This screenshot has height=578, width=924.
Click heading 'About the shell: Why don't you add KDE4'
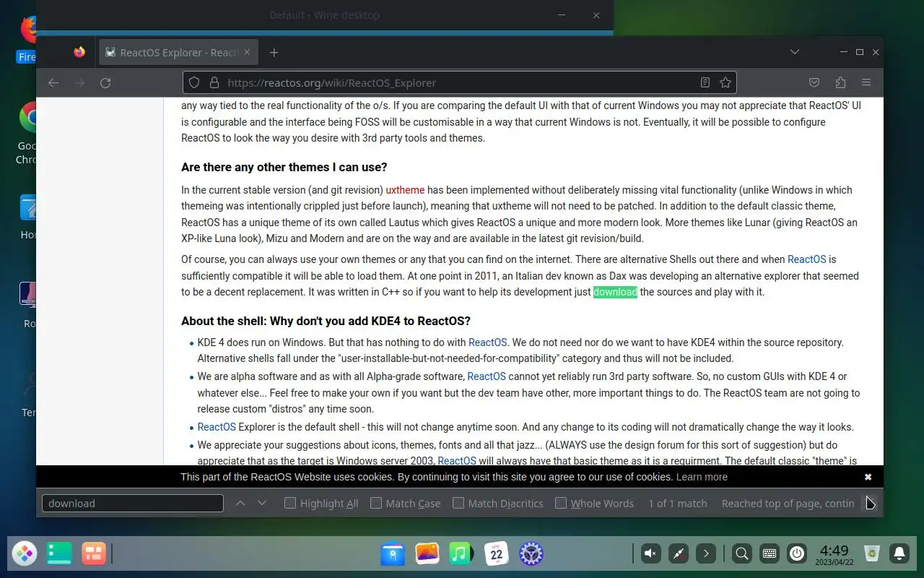(326, 321)
